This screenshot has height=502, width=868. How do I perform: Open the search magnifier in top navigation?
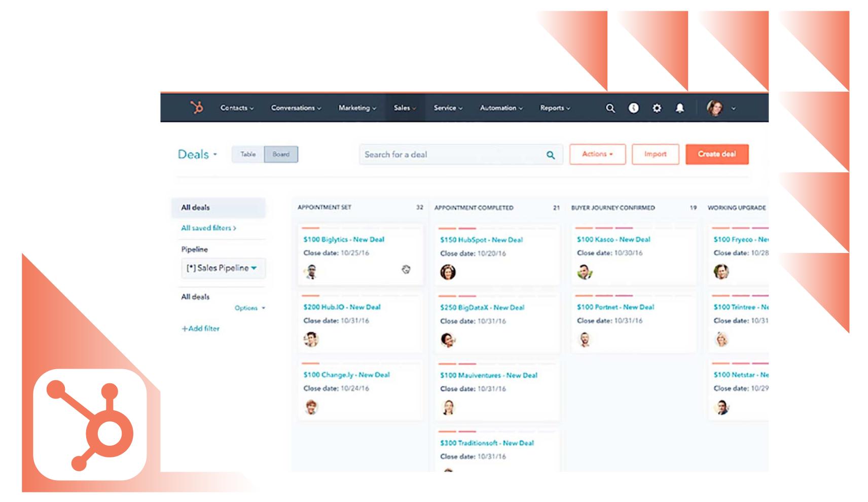point(610,108)
